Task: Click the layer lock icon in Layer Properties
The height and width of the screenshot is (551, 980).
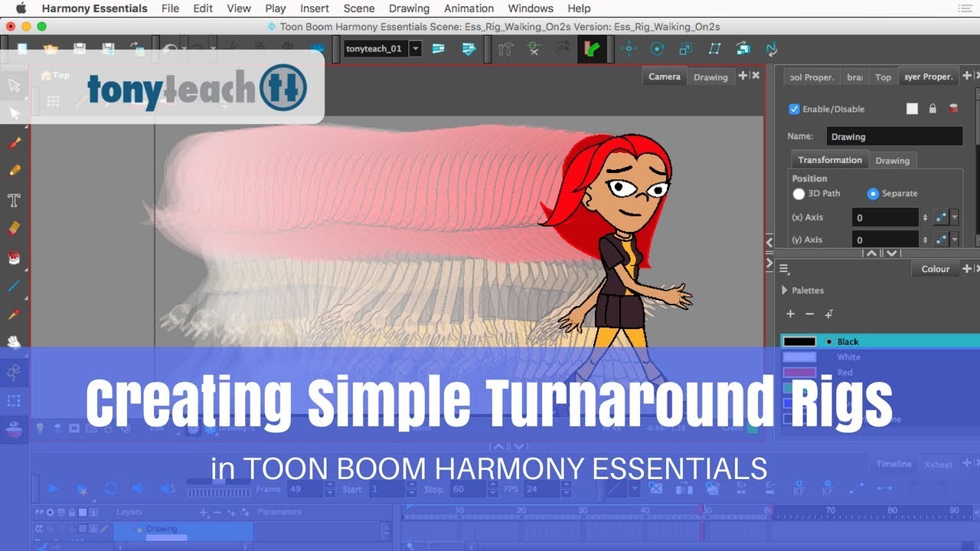Action: (x=933, y=109)
